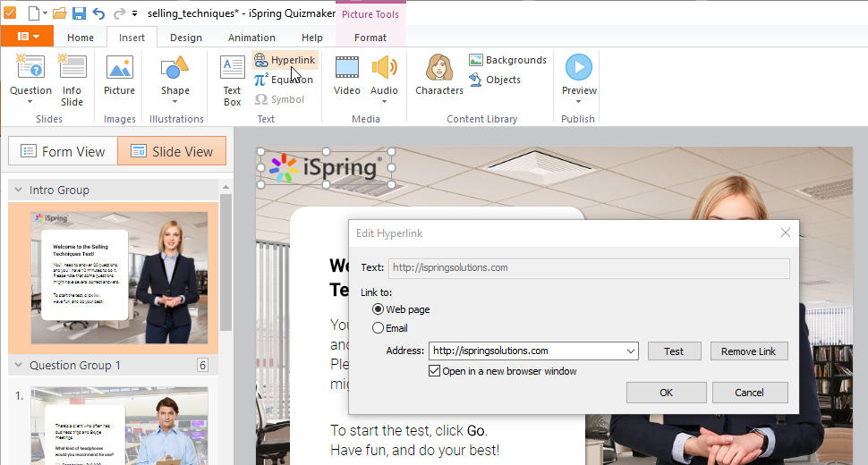This screenshot has height=465, width=868.
Task: Open Backgrounds in the Content Library
Action: [507, 60]
